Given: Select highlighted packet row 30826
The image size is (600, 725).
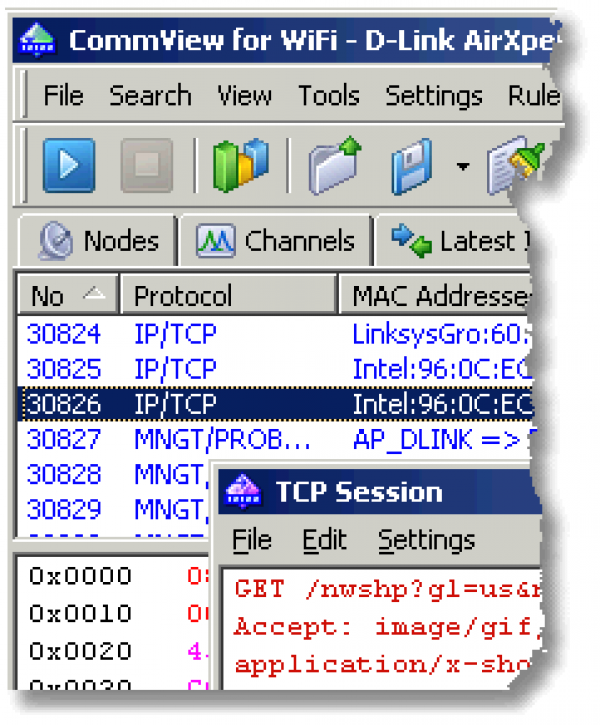Looking at the screenshot, I should 275,404.
